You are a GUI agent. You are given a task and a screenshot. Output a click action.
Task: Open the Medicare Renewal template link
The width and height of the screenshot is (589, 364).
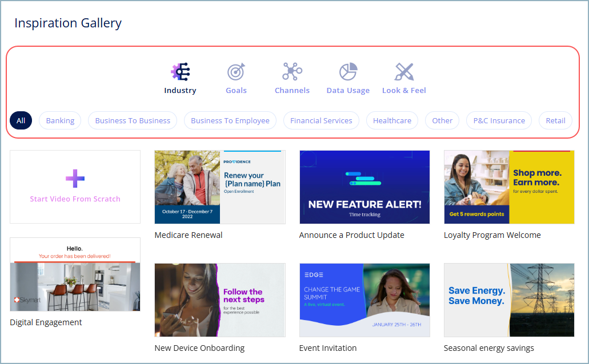click(x=219, y=187)
